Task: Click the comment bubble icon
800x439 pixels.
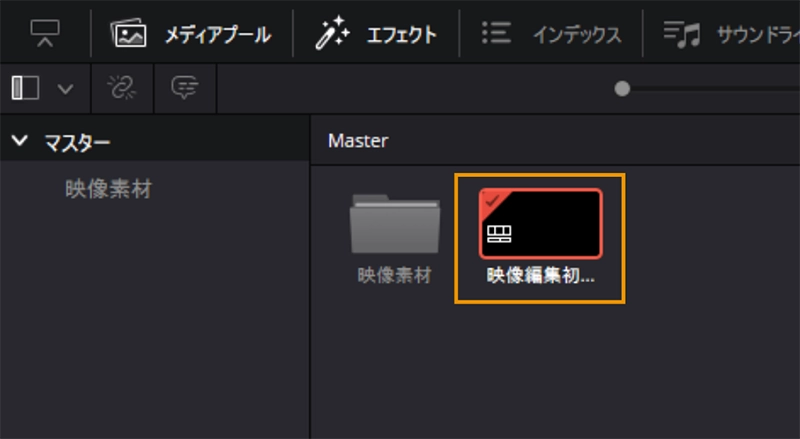Action: coord(185,88)
